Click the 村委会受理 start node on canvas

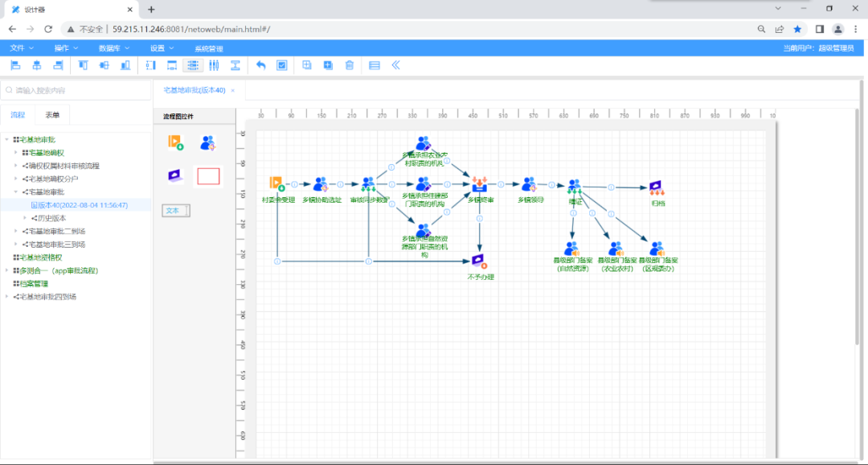coord(276,184)
